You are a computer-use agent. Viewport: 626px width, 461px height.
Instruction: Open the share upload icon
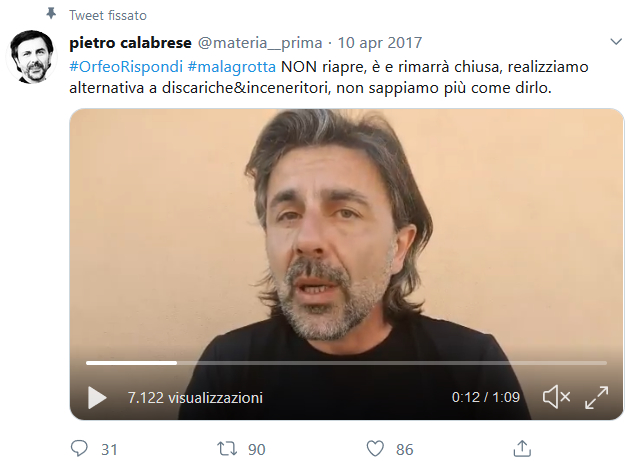[x=522, y=448]
